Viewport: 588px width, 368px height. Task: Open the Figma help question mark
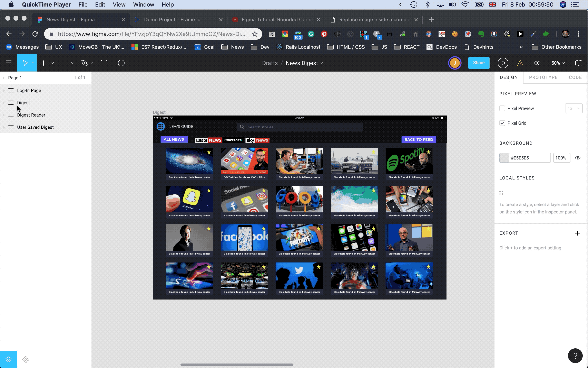click(x=575, y=356)
